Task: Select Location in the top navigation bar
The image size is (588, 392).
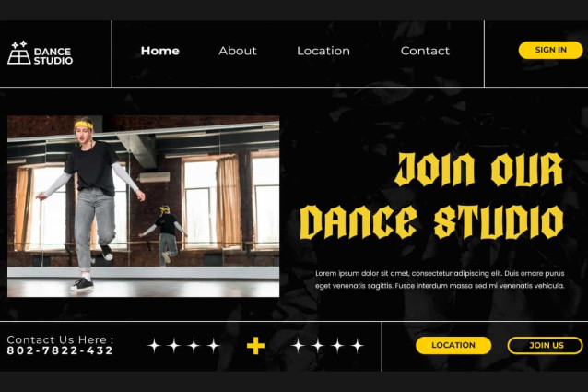Action: point(323,51)
